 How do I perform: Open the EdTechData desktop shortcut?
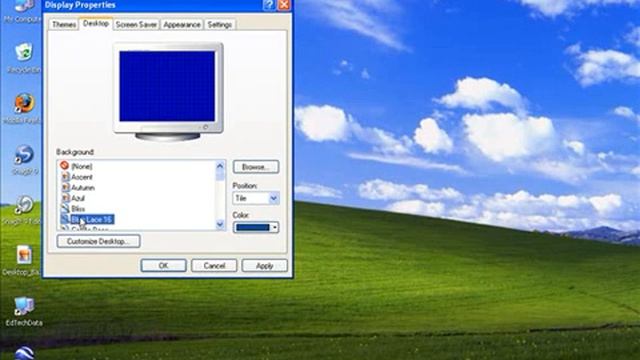click(24, 307)
